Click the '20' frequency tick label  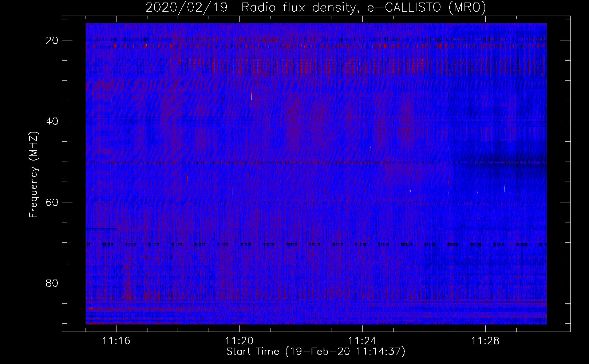52,40
